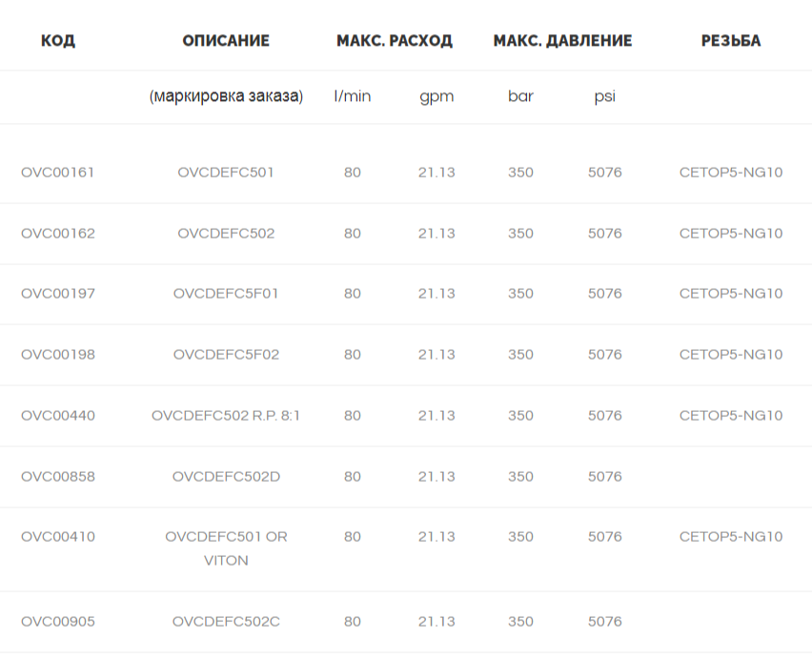Select product code OVC00161

click(x=58, y=173)
